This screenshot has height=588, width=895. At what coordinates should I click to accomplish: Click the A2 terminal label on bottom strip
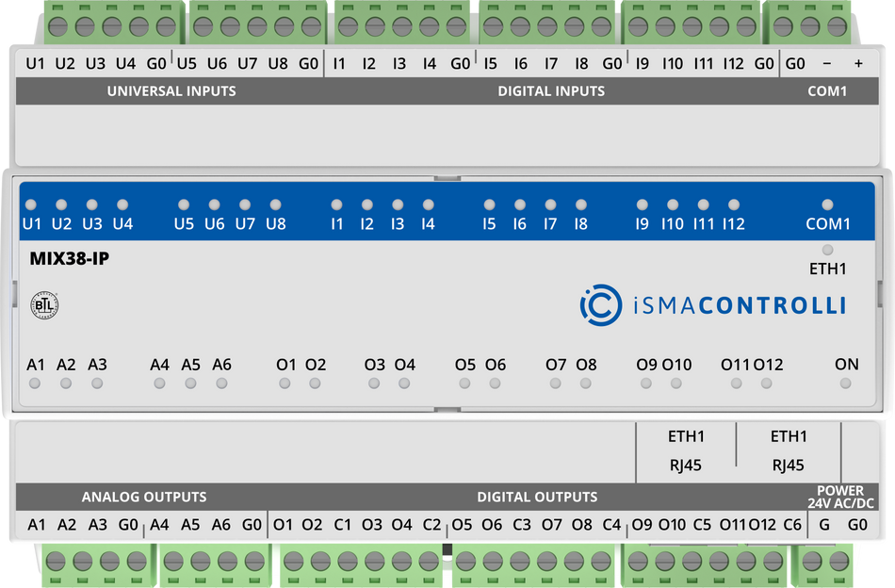[x=67, y=525]
